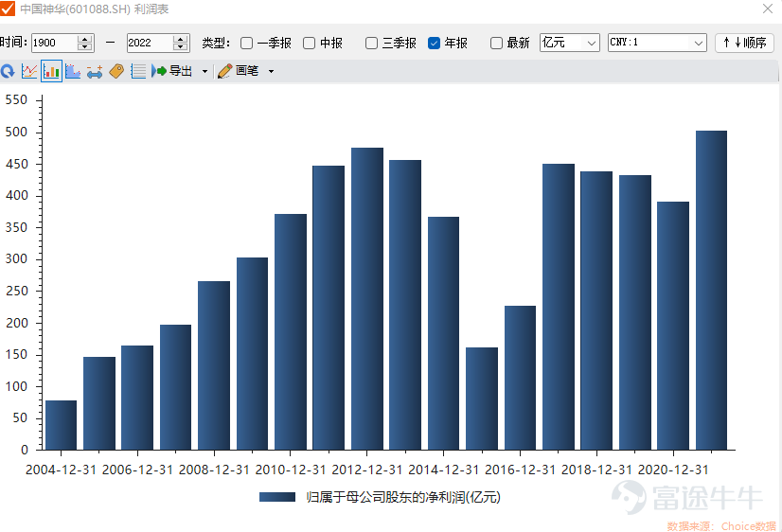Check the 中报 checkbox
The image size is (782, 532).
[x=310, y=44]
